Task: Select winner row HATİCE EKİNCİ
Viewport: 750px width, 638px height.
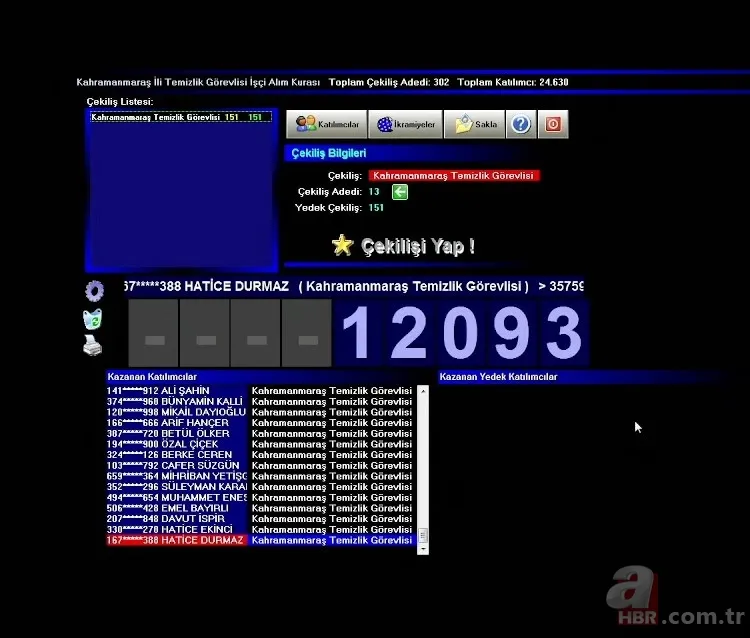Action: point(261,529)
